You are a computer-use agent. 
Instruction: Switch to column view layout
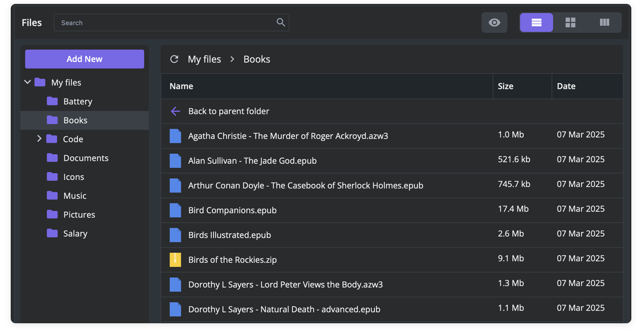604,22
